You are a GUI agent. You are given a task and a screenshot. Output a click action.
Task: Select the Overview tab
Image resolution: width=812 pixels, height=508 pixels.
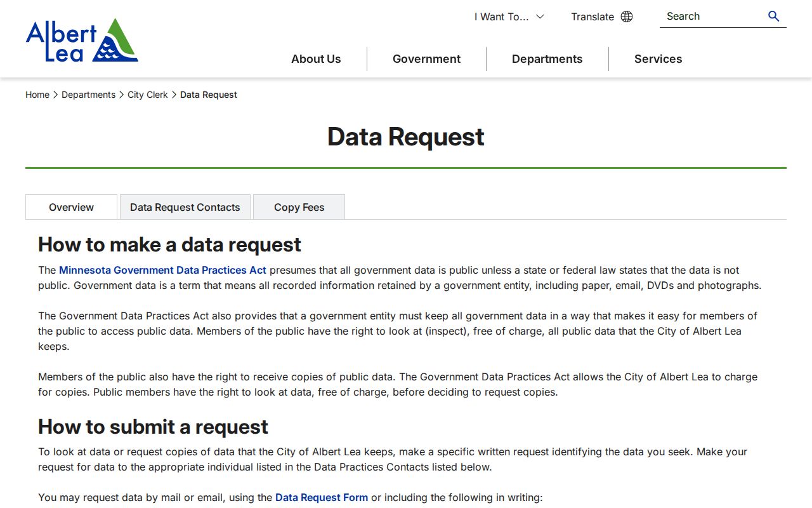tap(71, 207)
